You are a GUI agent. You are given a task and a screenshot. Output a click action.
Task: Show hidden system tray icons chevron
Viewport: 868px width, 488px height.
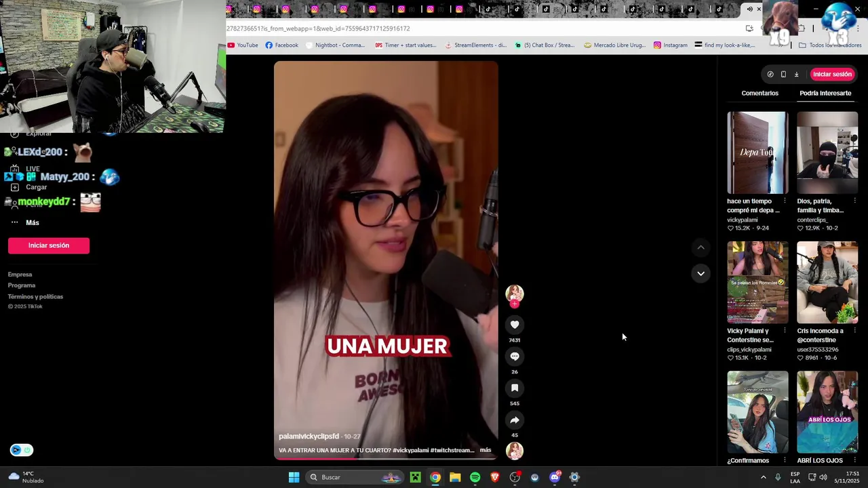(x=763, y=477)
